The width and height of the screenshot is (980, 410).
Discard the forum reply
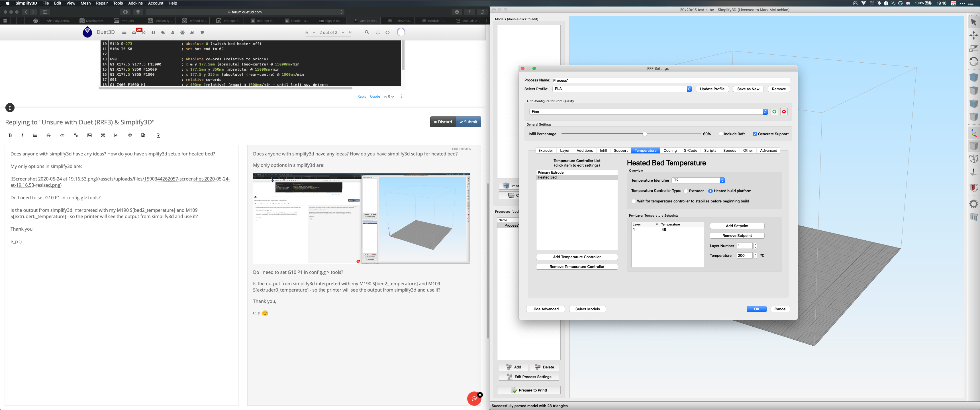tap(443, 122)
